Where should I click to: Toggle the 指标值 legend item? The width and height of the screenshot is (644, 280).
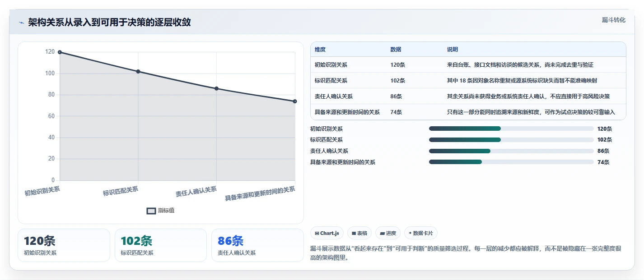pos(161,211)
